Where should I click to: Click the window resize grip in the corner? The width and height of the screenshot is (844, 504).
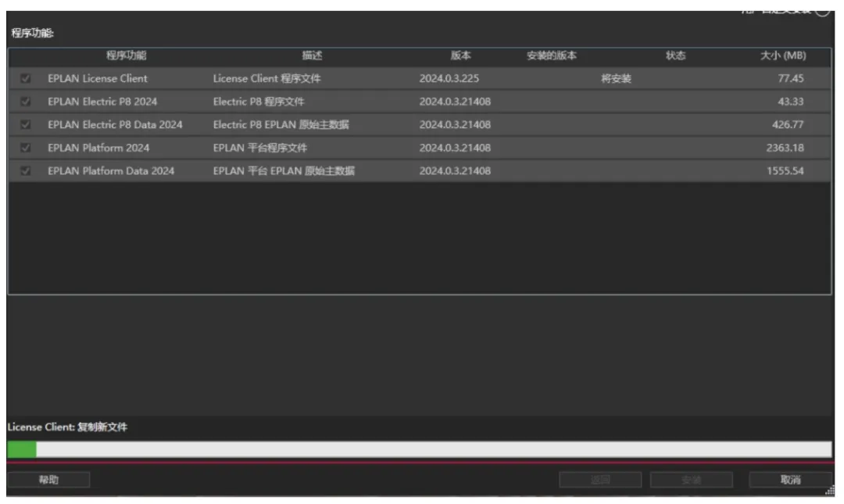tap(829, 491)
